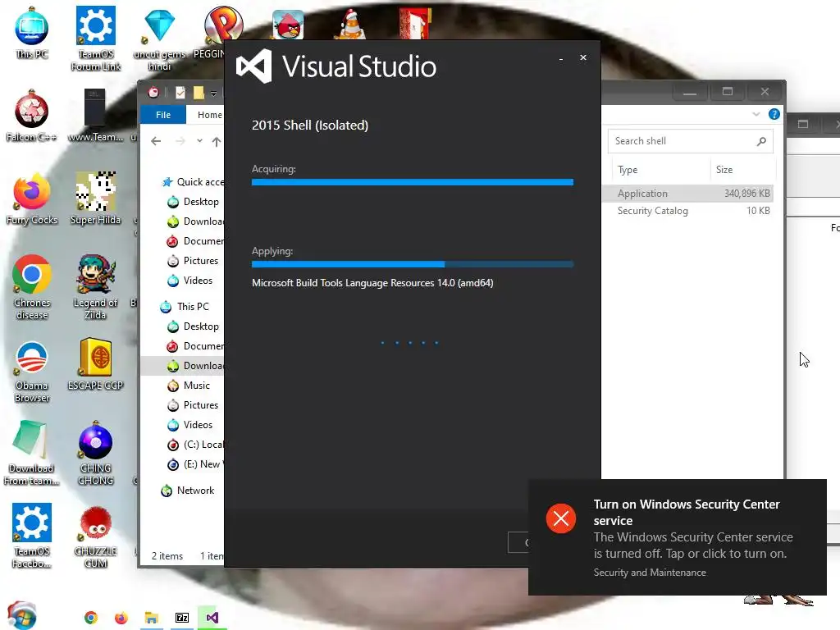Select Pictures under Quick access

point(192,261)
